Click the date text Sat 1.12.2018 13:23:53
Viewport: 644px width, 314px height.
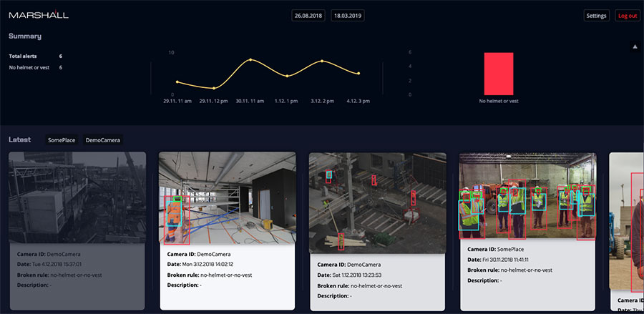(357, 275)
